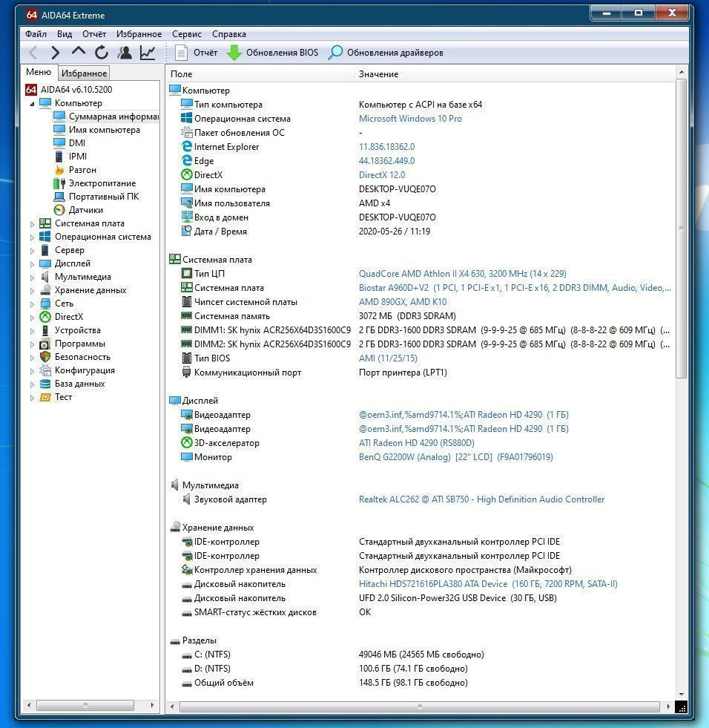Select the Тип BIOS row
Screen dimensions: 709x728
(421, 358)
